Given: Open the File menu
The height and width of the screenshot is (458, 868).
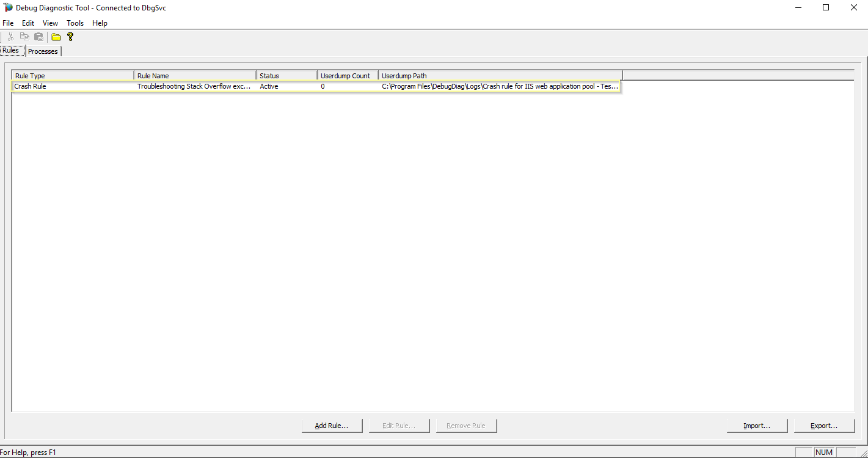Looking at the screenshot, I should pos(8,23).
